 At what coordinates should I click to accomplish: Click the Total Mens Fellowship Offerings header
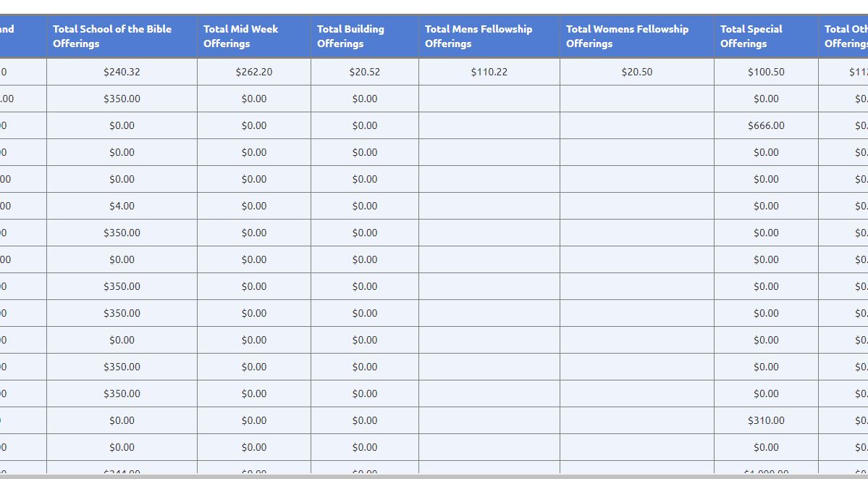click(478, 36)
